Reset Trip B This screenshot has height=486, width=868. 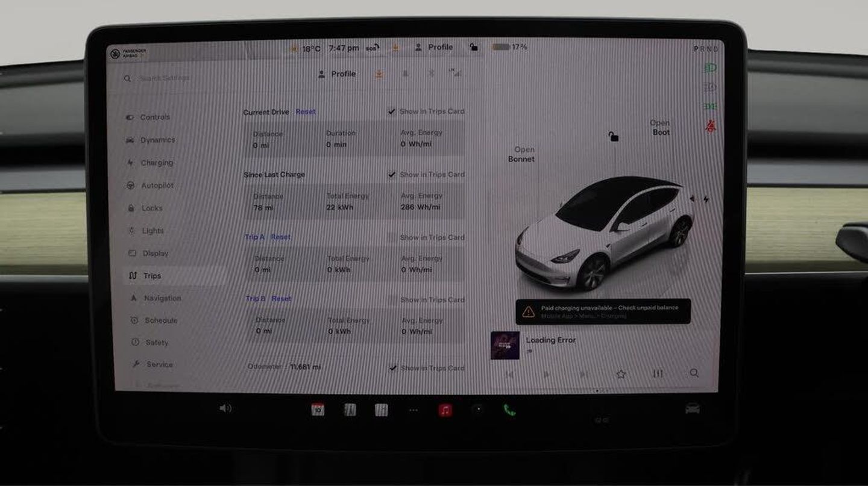pyautogui.click(x=281, y=299)
